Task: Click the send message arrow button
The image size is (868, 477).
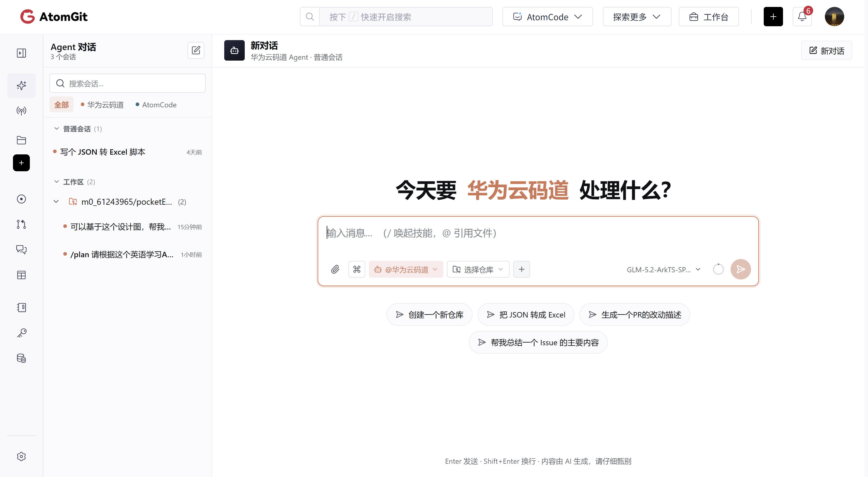Action: 741,269
